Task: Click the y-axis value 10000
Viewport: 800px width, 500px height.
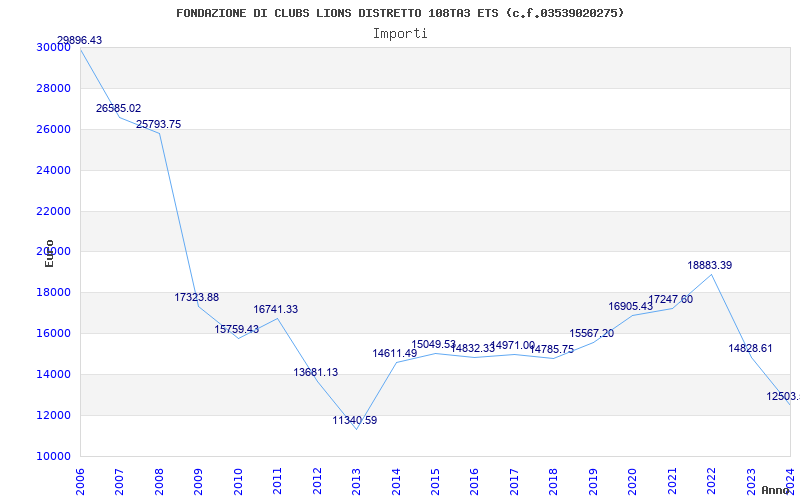Action: click(53, 456)
